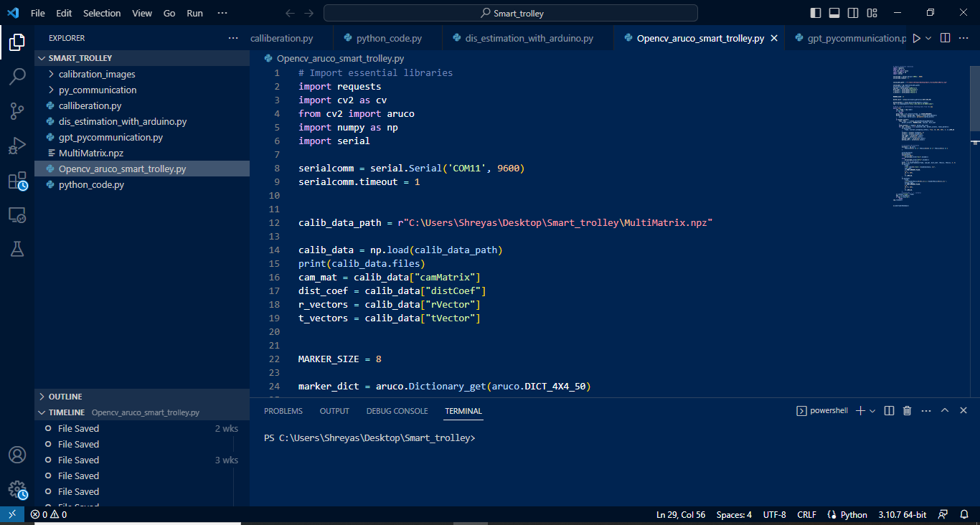Open terminal panel more actions ellipsis
The image size is (980, 525).
(x=926, y=411)
